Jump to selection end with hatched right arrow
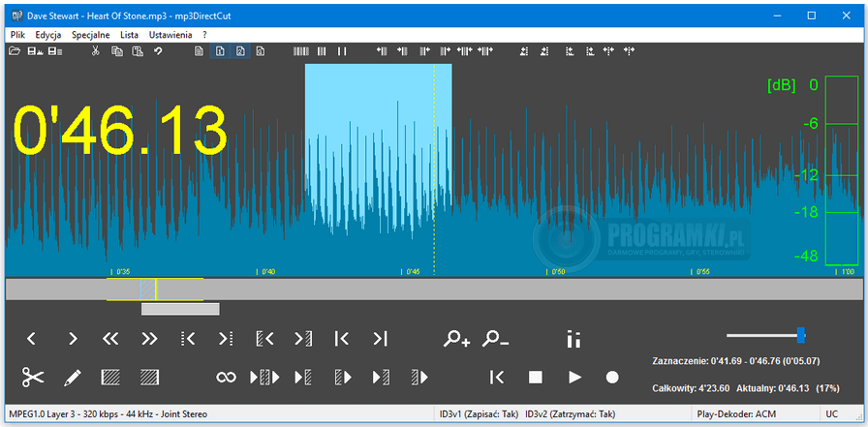 coord(303,339)
